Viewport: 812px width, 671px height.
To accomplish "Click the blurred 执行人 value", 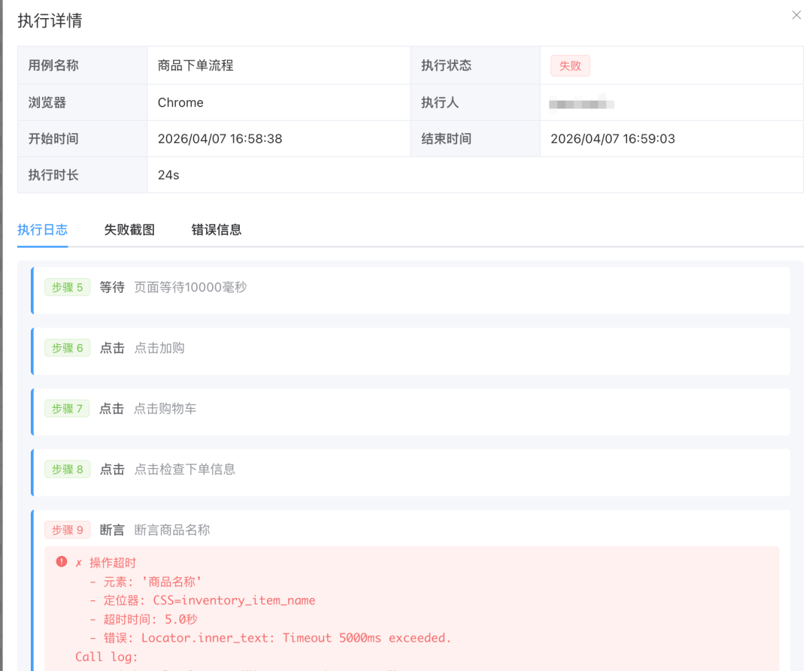I will point(581,103).
